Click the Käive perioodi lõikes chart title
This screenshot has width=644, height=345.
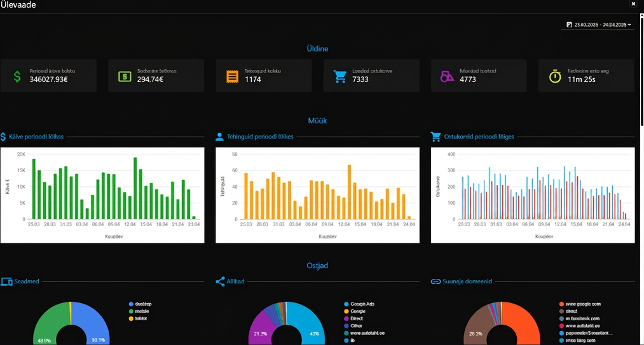[36, 137]
